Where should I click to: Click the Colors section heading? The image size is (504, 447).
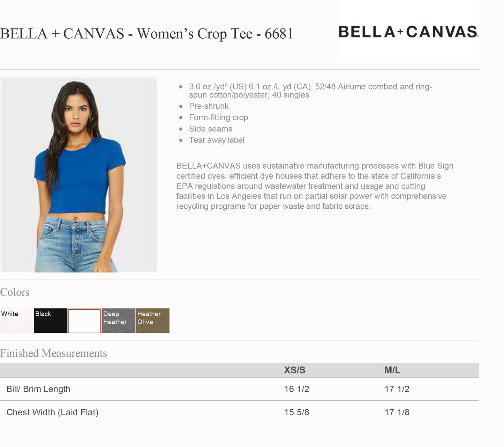tap(15, 292)
